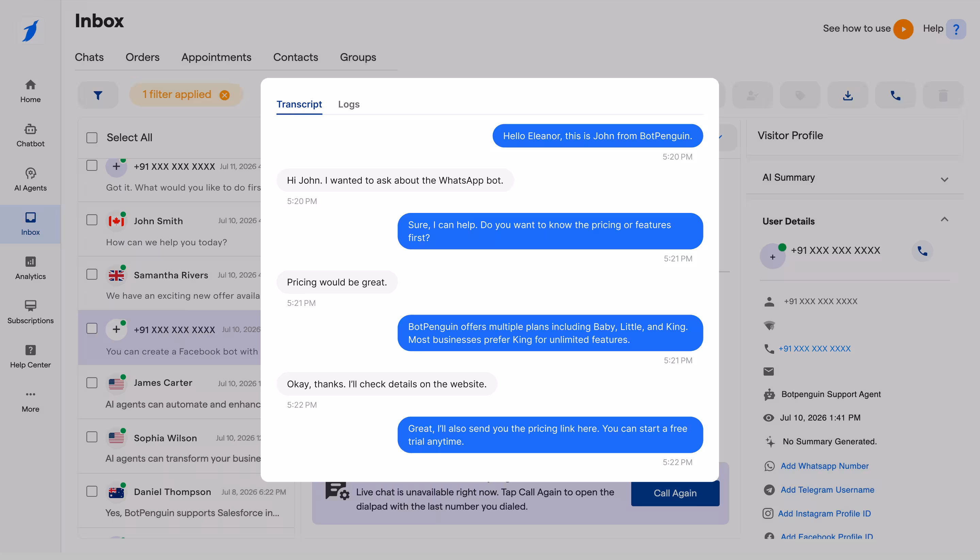Open the Orders tab

coord(143,57)
